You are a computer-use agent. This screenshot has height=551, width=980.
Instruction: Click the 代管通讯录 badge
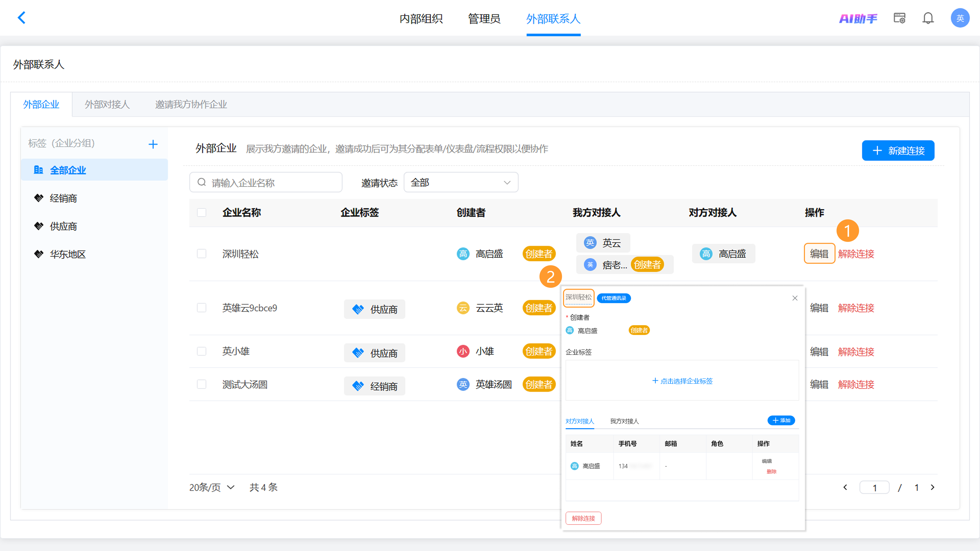tap(614, 298)
